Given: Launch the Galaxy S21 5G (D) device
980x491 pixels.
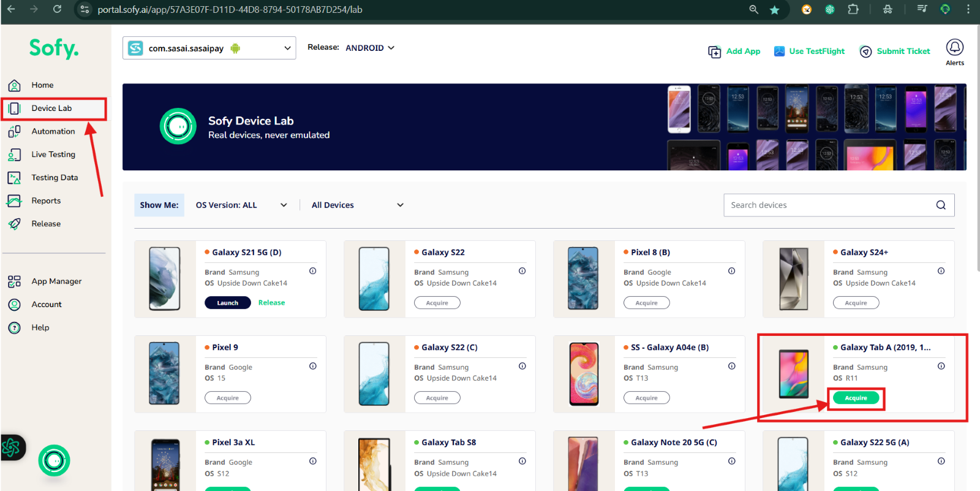Looking at the screenshot, I should click(228, 303).
